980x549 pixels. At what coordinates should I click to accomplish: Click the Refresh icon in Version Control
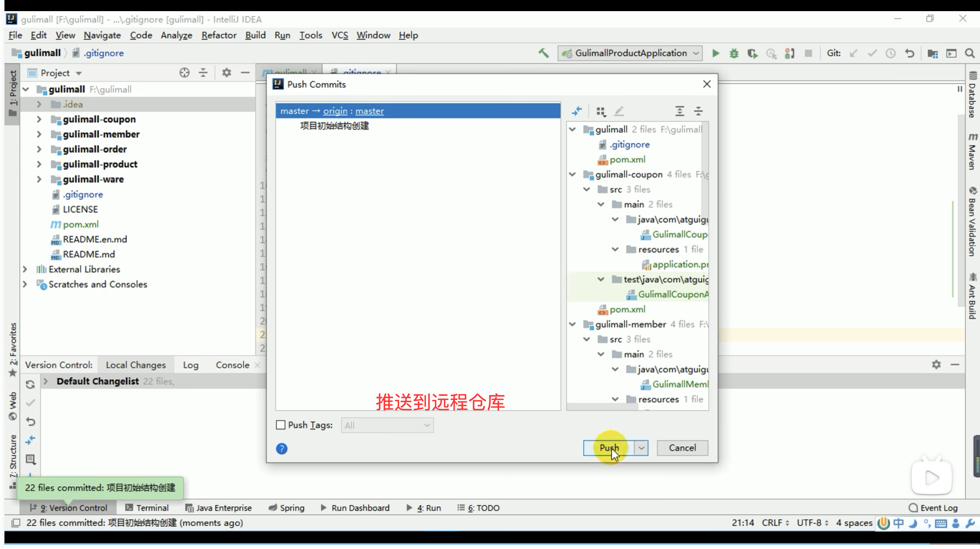pos(30,384)
